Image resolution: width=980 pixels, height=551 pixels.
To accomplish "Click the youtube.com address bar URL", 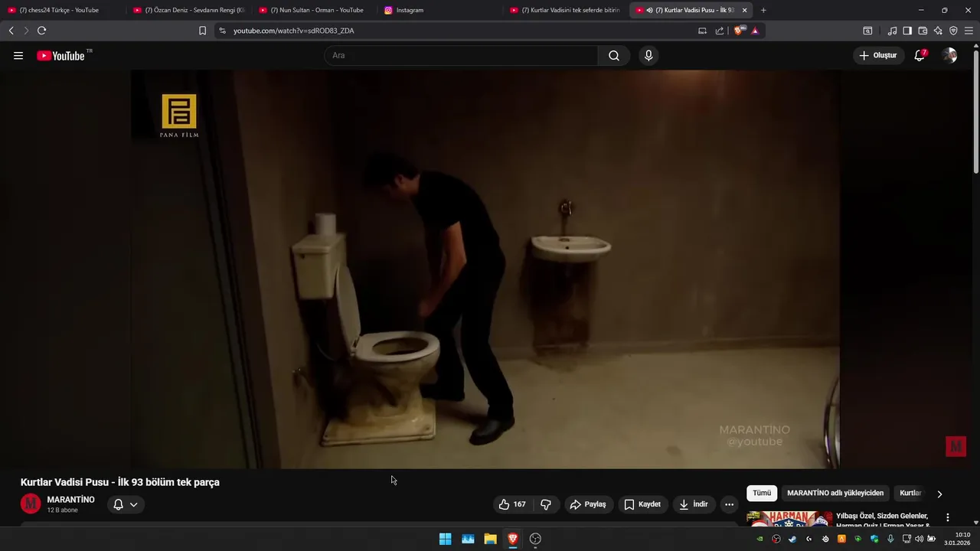I will coord(294,31).
